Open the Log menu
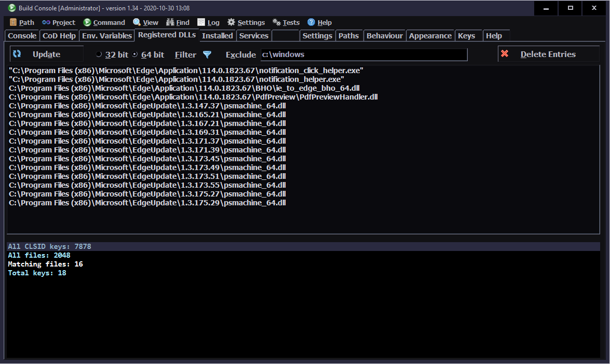This screenshot has width=610, height=364. click(x=209, y=22)
